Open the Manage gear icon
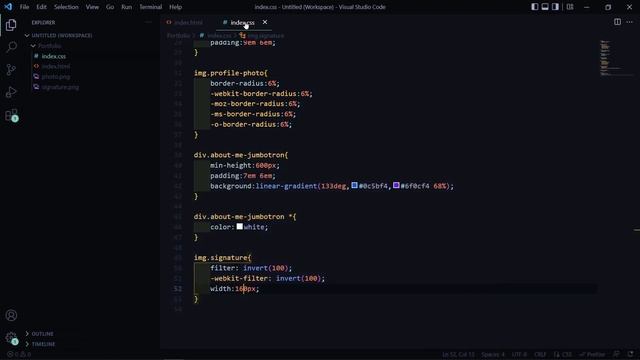This screenshot has width=640, height=360. 11,338
